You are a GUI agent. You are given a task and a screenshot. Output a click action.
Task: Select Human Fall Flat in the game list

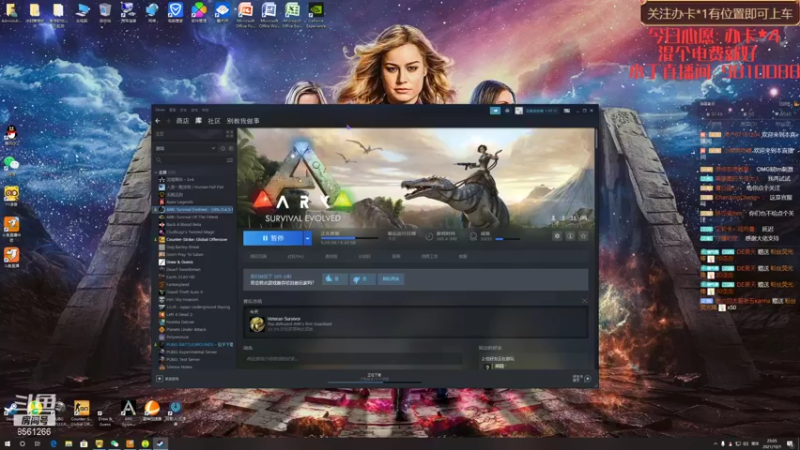pos(194,187)
